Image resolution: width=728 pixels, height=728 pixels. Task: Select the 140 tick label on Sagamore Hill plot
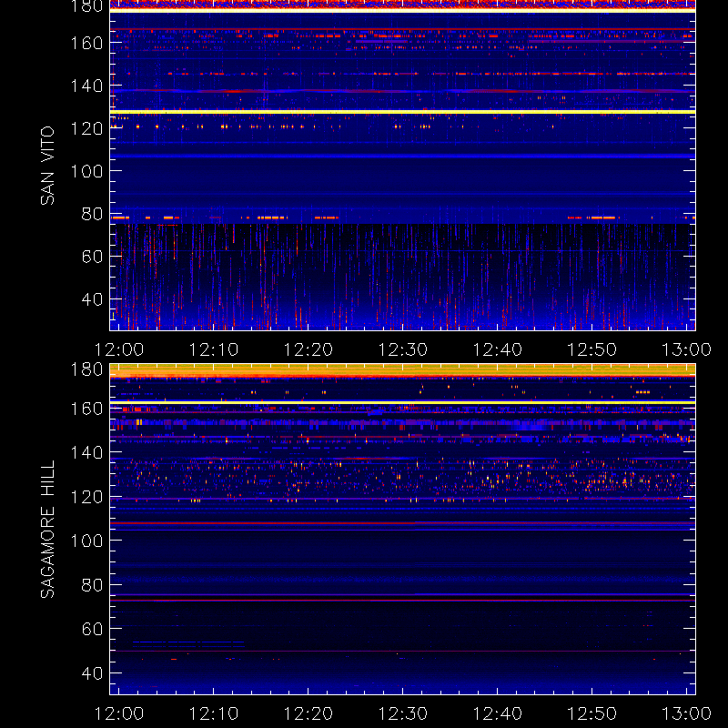tap(86, 452)
